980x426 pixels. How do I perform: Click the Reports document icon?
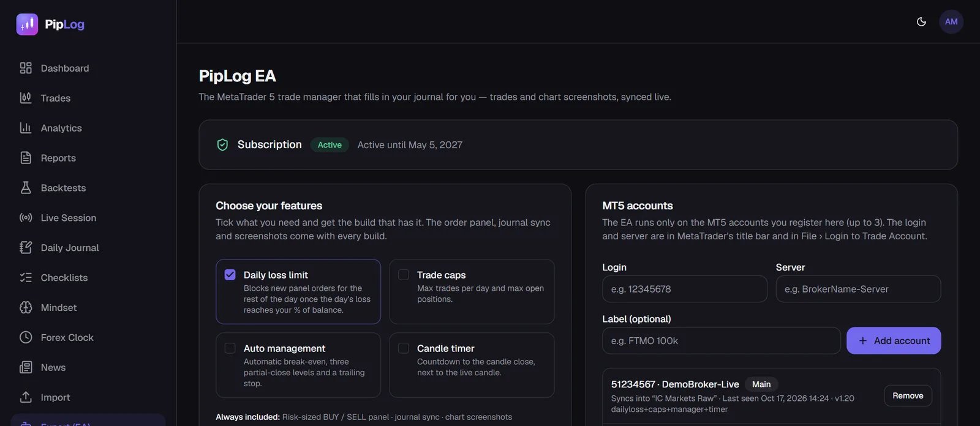26,158
